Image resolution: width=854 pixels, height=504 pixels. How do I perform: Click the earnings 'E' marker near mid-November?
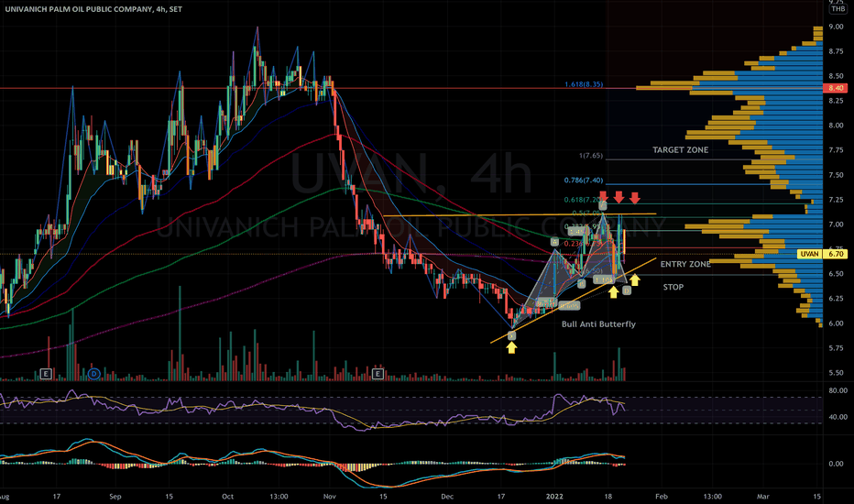tap(378, 374)
